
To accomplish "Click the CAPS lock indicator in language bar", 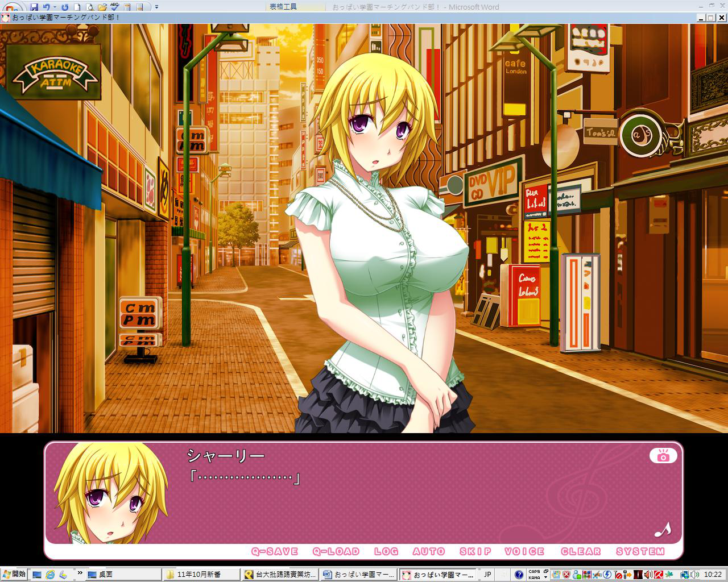I will coord(534,572).
